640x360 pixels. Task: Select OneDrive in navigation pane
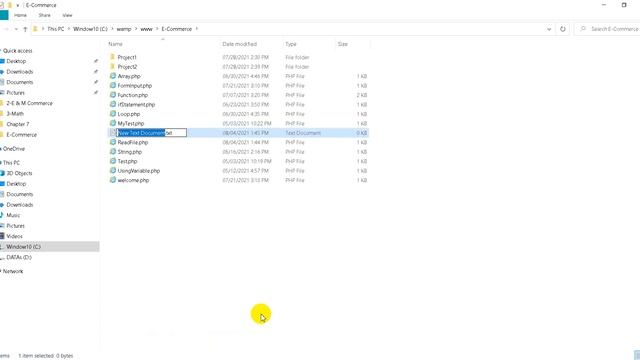click(14, 149)
